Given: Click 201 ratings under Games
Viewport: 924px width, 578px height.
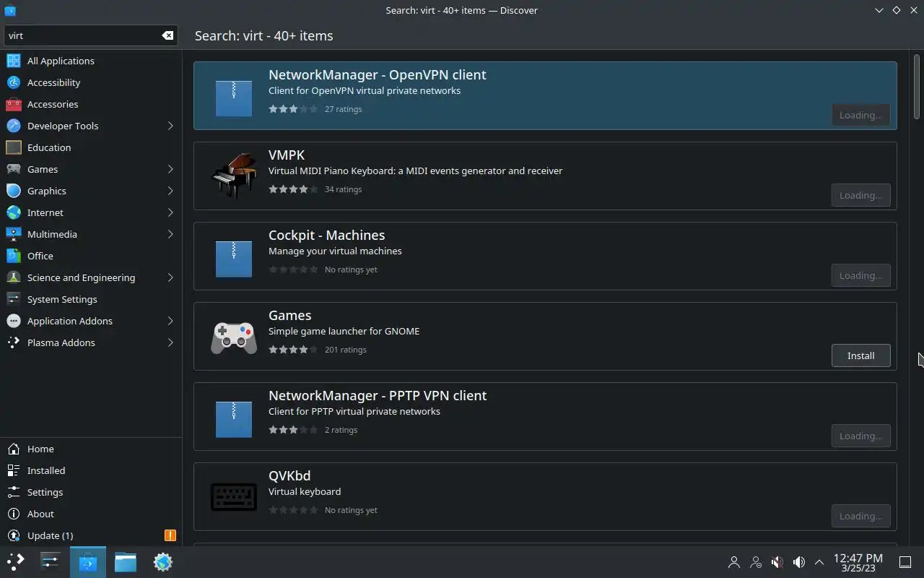Looking at the screenshot, I should click(x=346, y=350).
